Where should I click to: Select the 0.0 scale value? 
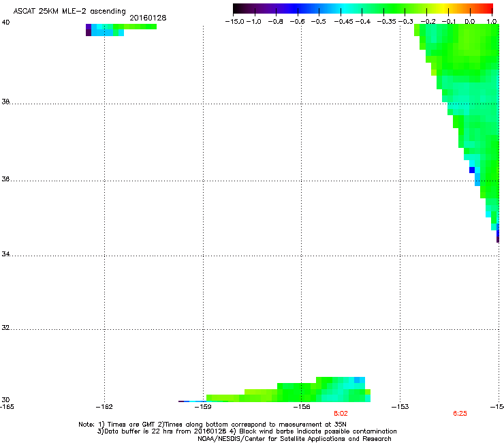pyautogui.click(x=470, y=22)
